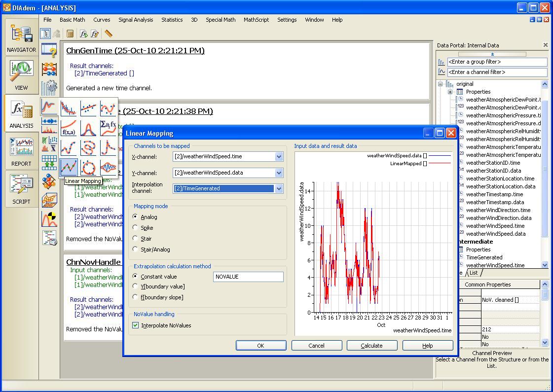Screen dimensions: 553x392
Task: Open the crash-test dummy analysis group
Action: pos(49,219)
